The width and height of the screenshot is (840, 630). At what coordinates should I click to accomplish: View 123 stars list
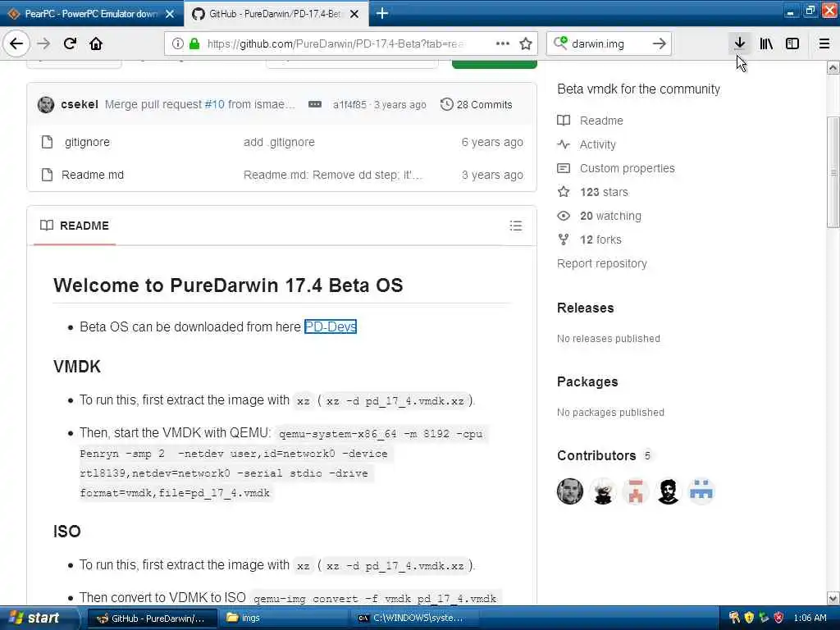click(x=604, y=192)
